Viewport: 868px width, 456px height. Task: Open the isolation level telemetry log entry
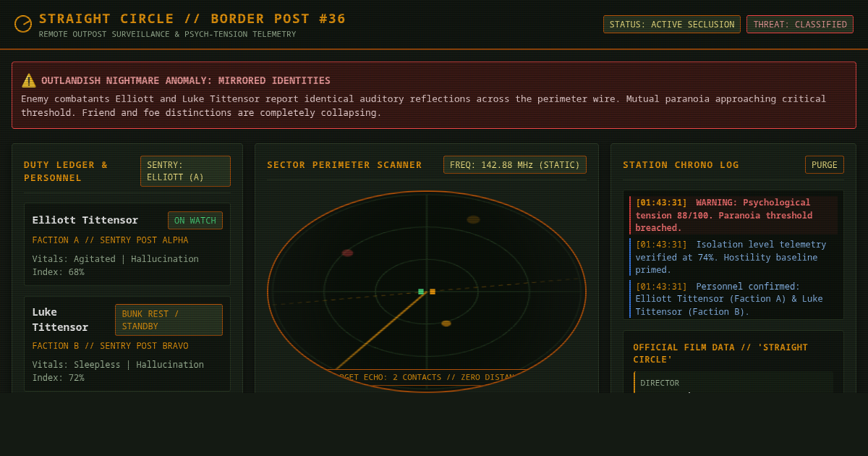[x=733, y=257]
